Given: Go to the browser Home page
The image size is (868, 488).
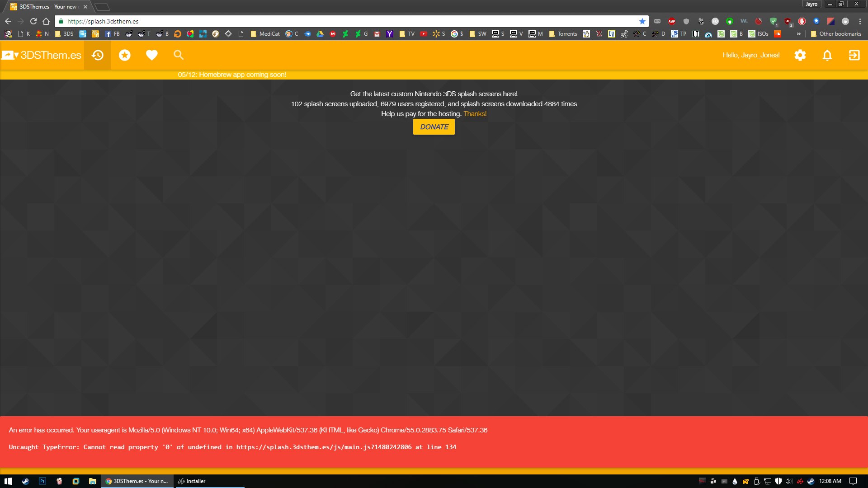Looking at the screenshot, I should [46, 21].
